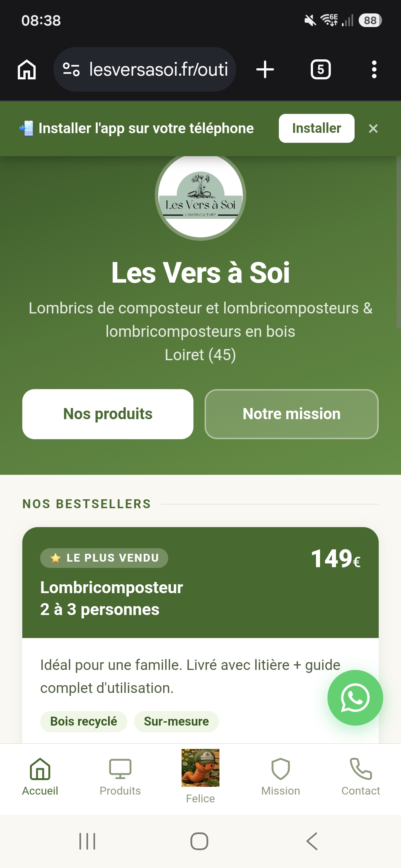This screenshot has width=401, height=868.
Task: Tap the Android recent apps button
Action: [x=88, y=841]
